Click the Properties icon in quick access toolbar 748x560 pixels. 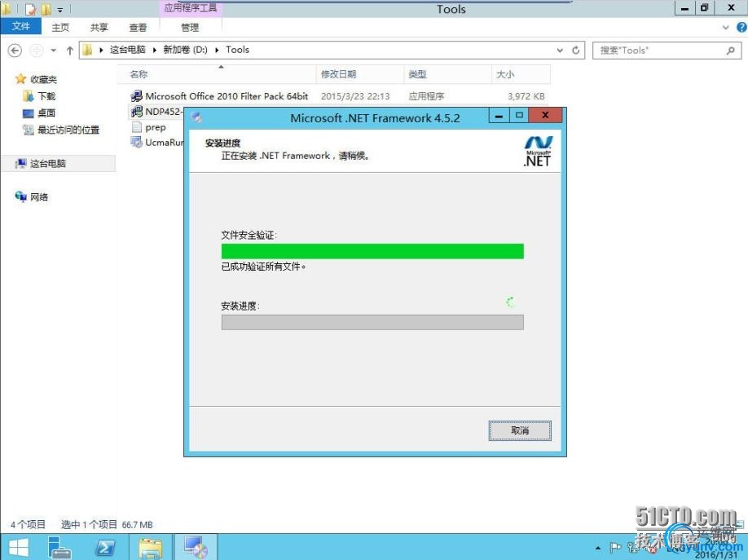click(x=30, y=9)
